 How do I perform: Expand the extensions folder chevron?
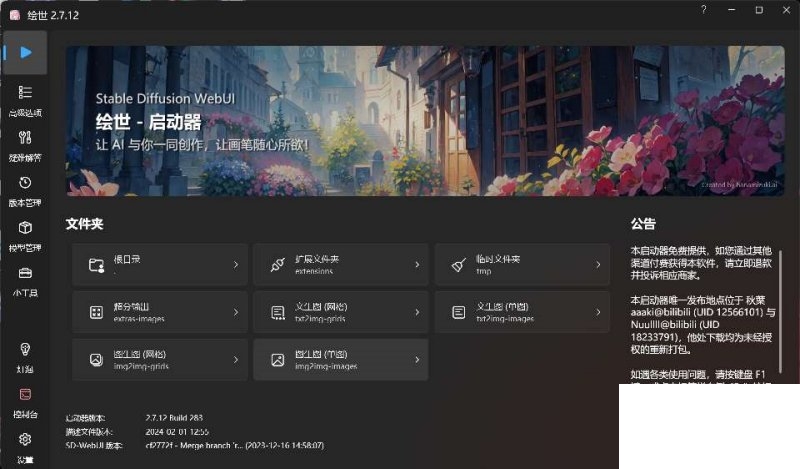pos(417,265)
